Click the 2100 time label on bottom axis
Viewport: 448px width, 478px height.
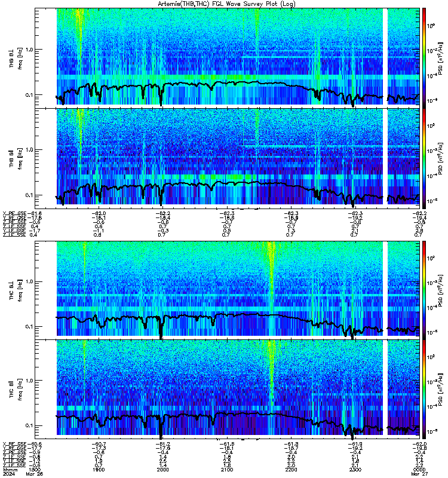227,470
